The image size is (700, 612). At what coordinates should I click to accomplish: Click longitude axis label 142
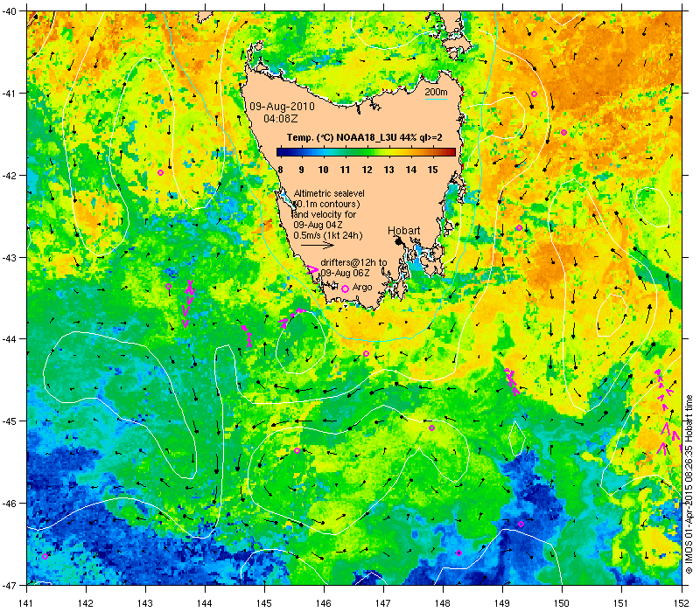(86, 603)
